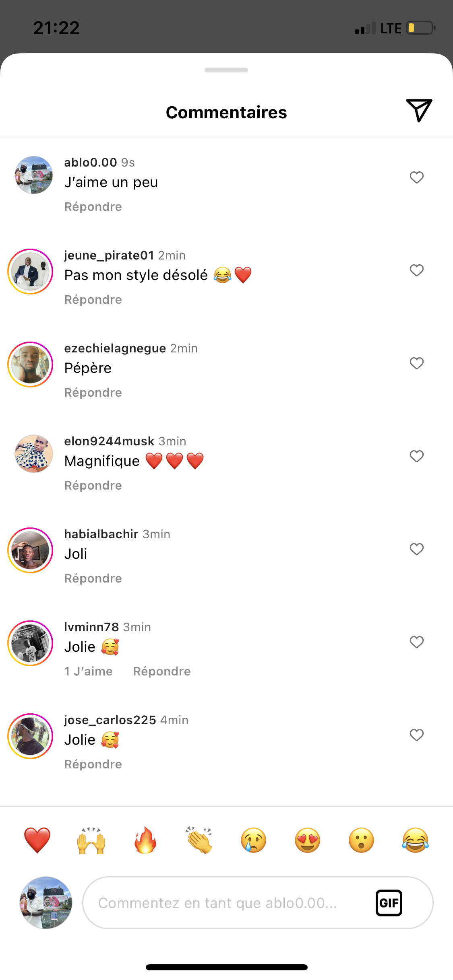View the 1 J'aime on lvminn78's comment
This screenshot has width=453, height=980.
click(89, 671)
